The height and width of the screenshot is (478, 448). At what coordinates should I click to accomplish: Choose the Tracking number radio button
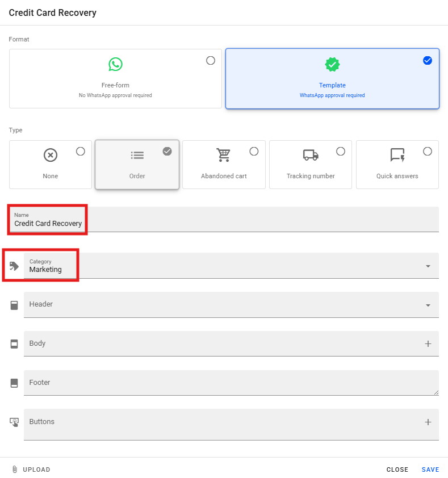(341, 151)
